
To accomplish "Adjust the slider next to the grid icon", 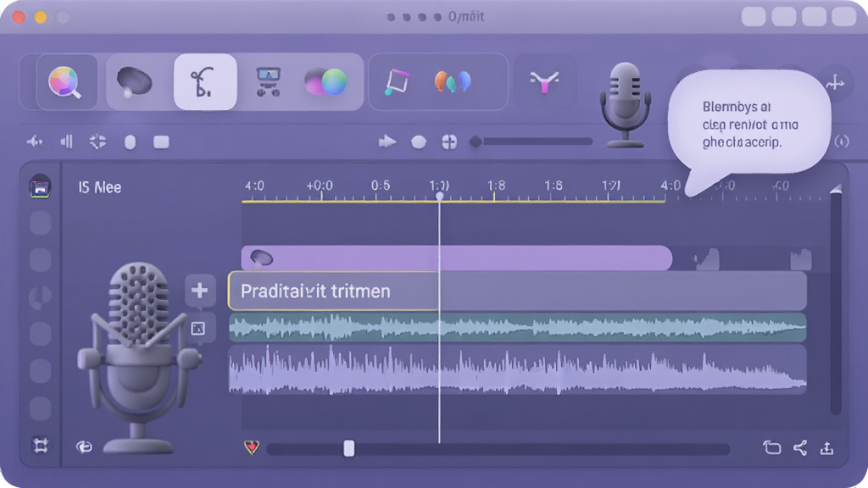I will tap(531, 141).
